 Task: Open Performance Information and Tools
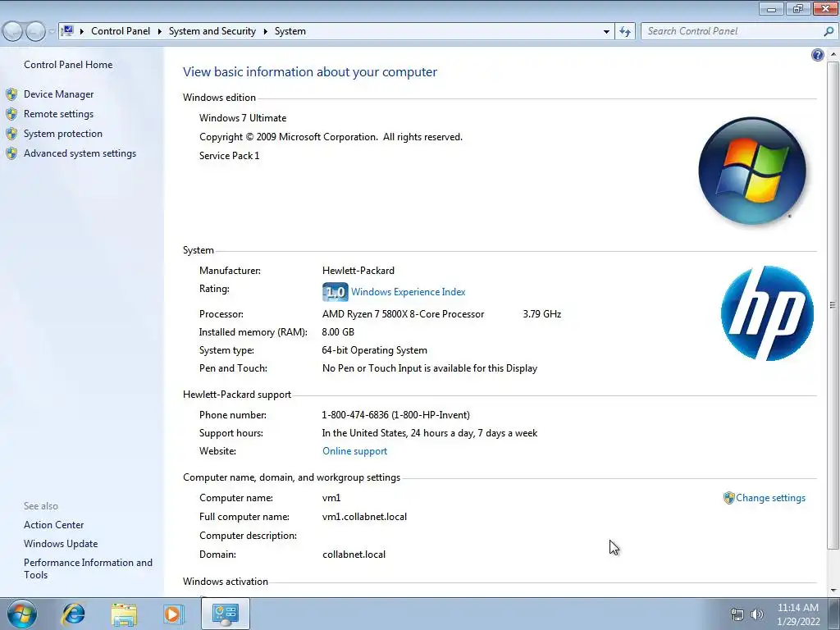(88, 568)
